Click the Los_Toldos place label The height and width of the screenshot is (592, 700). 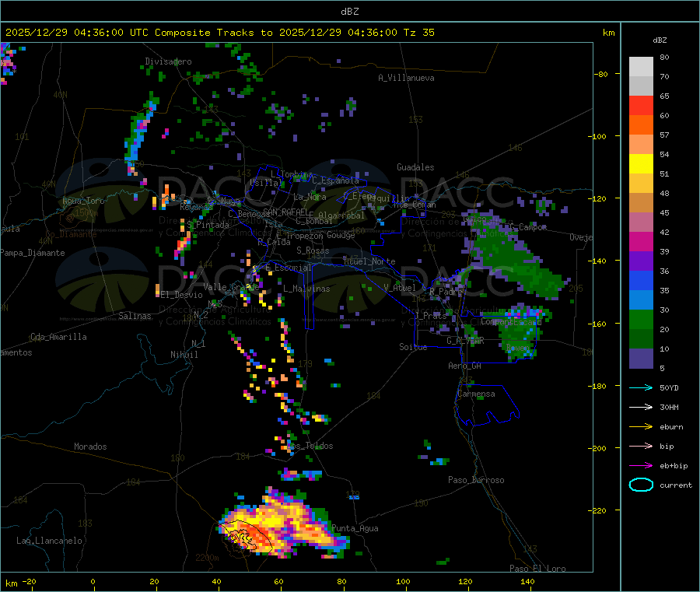coord(310,446)
